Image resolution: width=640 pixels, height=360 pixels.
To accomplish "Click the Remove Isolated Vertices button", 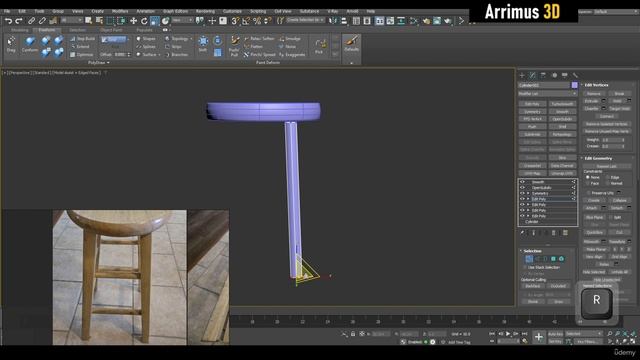I will [x=607, y=124].
